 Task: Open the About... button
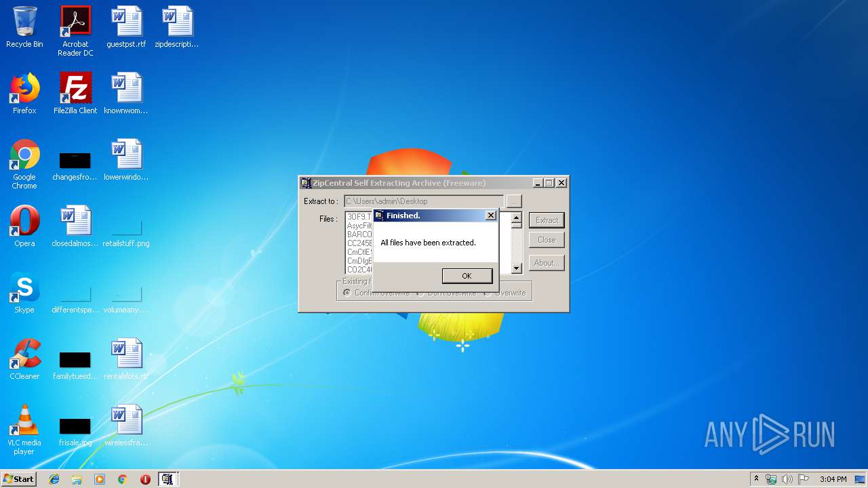tap(547, 263)
